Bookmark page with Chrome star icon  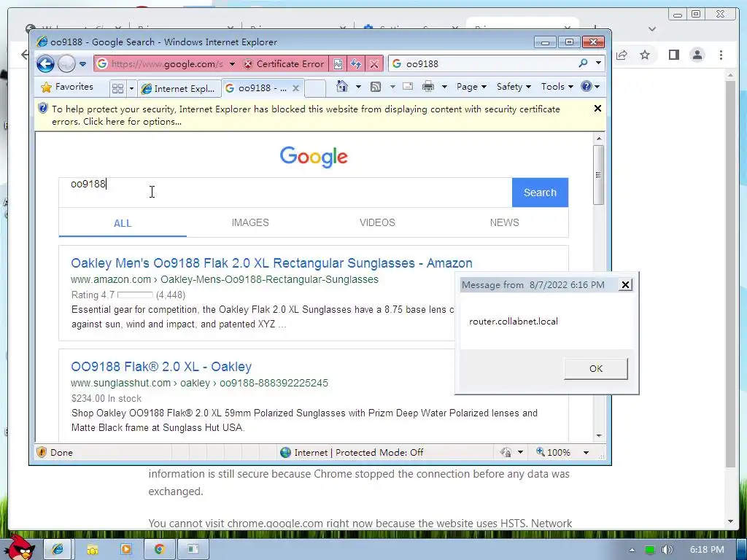(x=645, y=55)
